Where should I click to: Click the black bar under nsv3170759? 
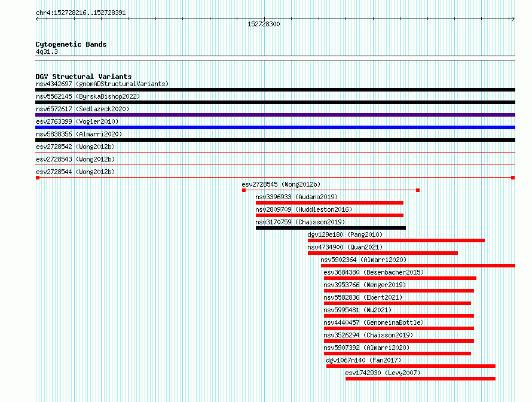331,228
